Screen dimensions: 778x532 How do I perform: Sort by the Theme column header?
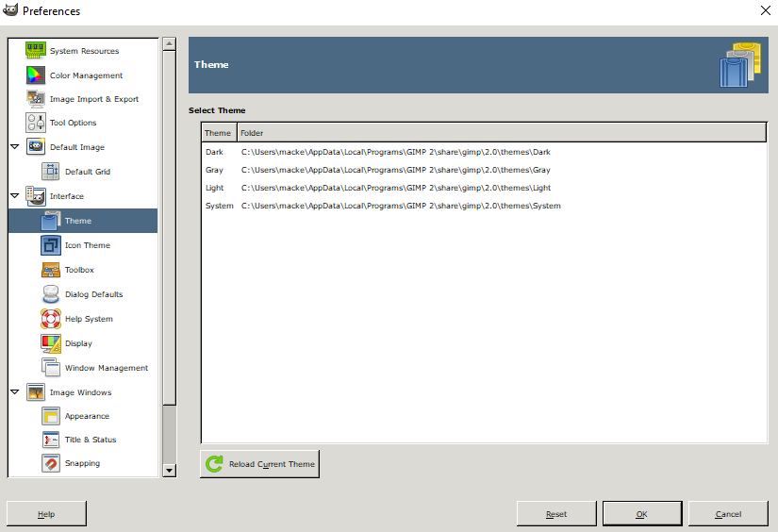click(x=219, y=133)
